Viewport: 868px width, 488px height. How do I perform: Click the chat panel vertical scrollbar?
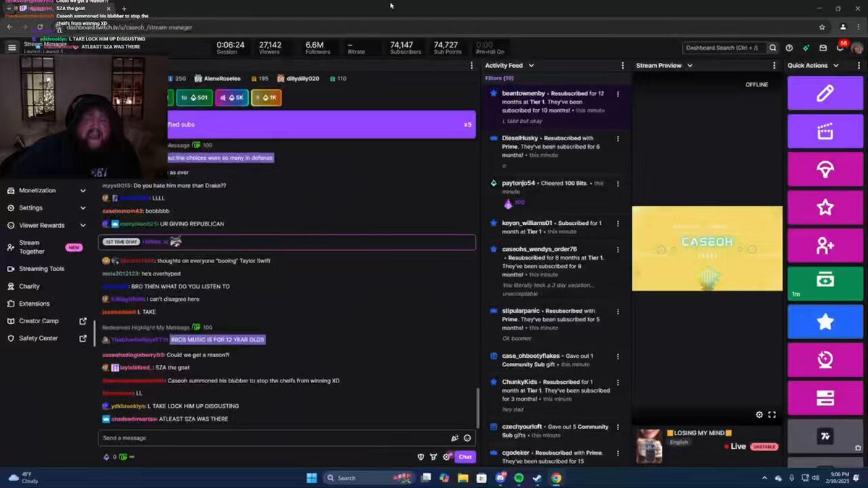coord(477,408)
